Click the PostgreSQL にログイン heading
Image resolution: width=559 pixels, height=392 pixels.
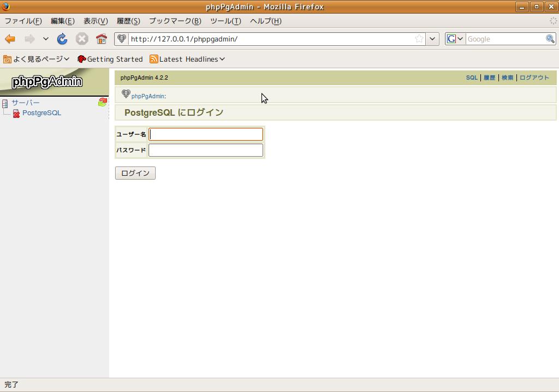pos(174,112)
